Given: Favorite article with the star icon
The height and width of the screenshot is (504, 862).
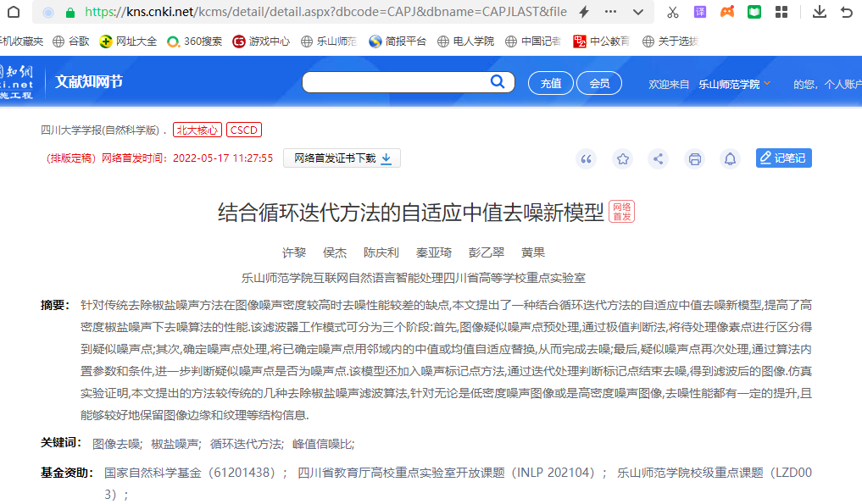Looking at the screenshot, I should [x=623, y=158].
